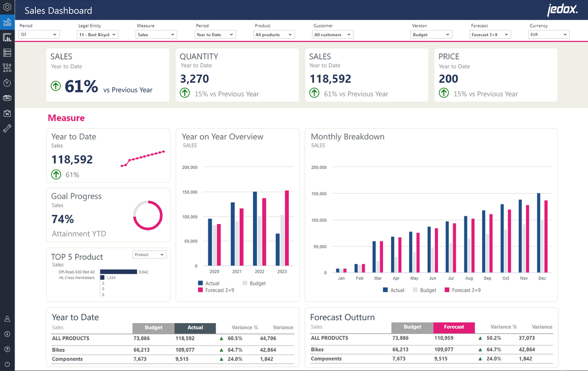Viewport: 588px width, 371px height.
Task: Click the help question mark icon
Action: click(x=7, y=349)
